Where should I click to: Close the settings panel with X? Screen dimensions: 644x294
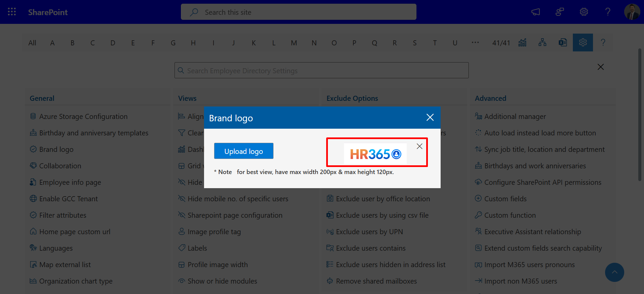[x=601, y=67]
